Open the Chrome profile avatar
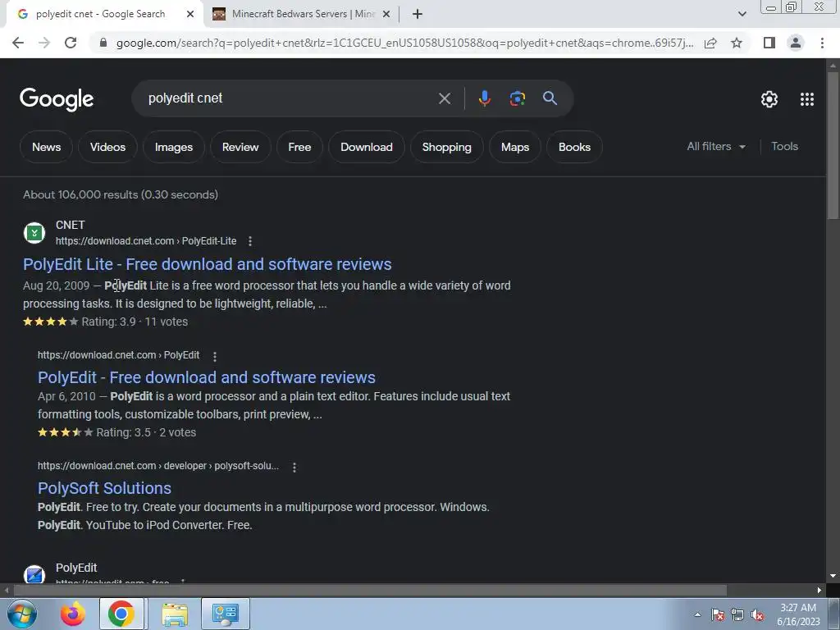Screen dimensions: 840x630 pos(796,43)
